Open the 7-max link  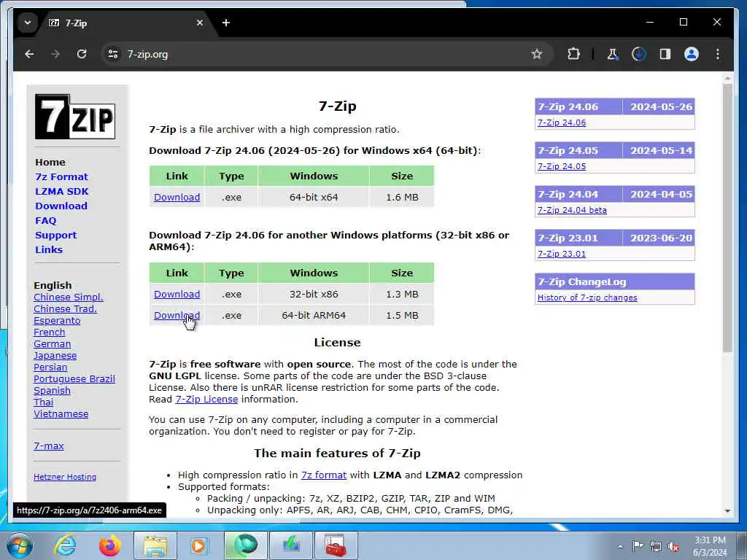pyautogui.click(x=49, y=446)
